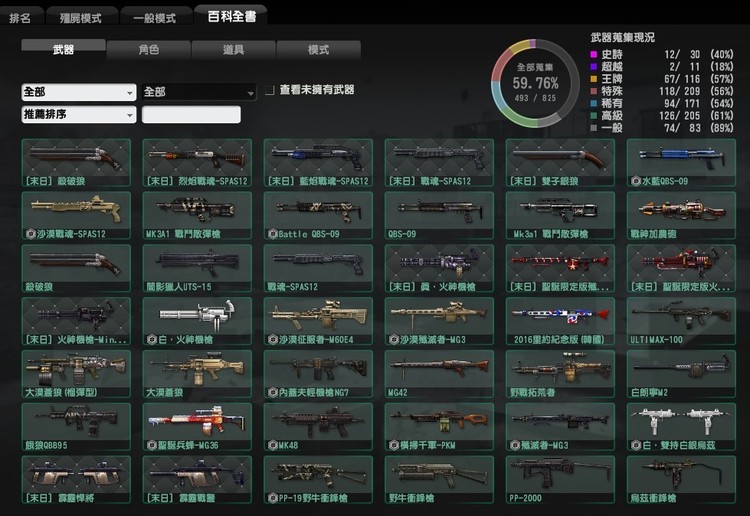Select the PP-2000 submachine gun card
750x516 pixels.
(560, 480)
